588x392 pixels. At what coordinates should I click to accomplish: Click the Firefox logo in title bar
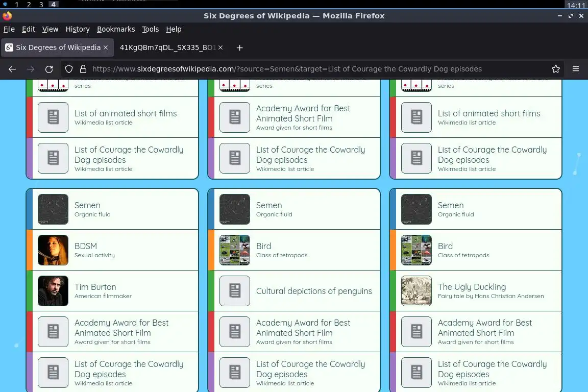(x=7, y=16)
